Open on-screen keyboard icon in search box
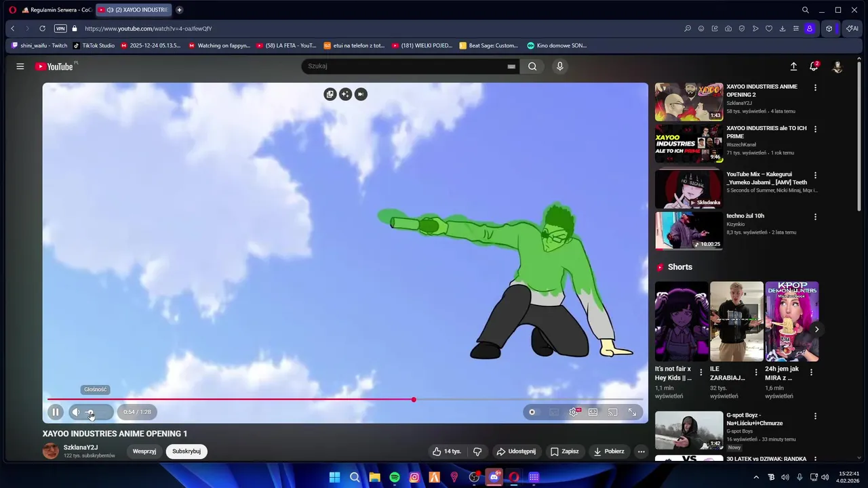 (x=511, y=66)
